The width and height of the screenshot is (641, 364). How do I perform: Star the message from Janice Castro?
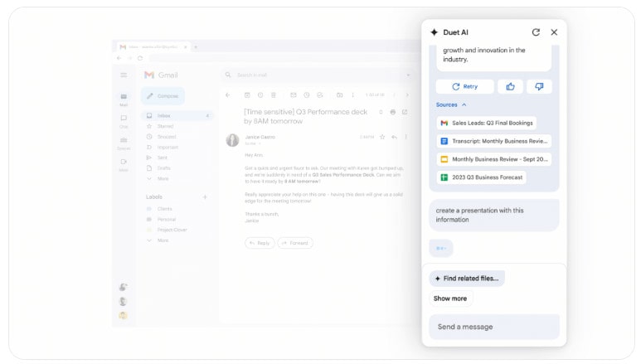382,137
